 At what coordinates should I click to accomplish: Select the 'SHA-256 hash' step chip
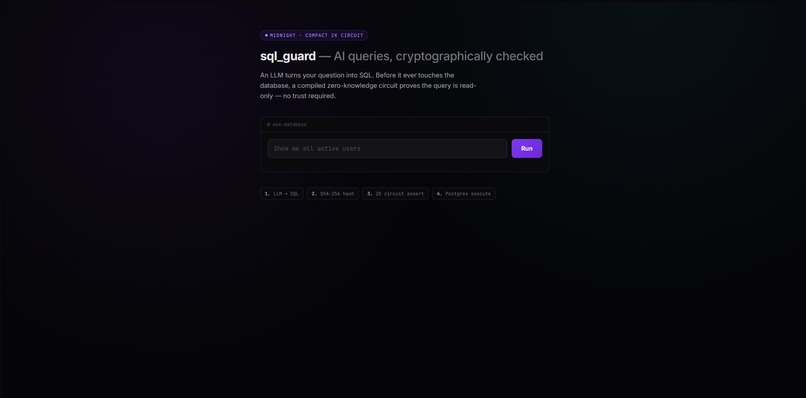333,194
